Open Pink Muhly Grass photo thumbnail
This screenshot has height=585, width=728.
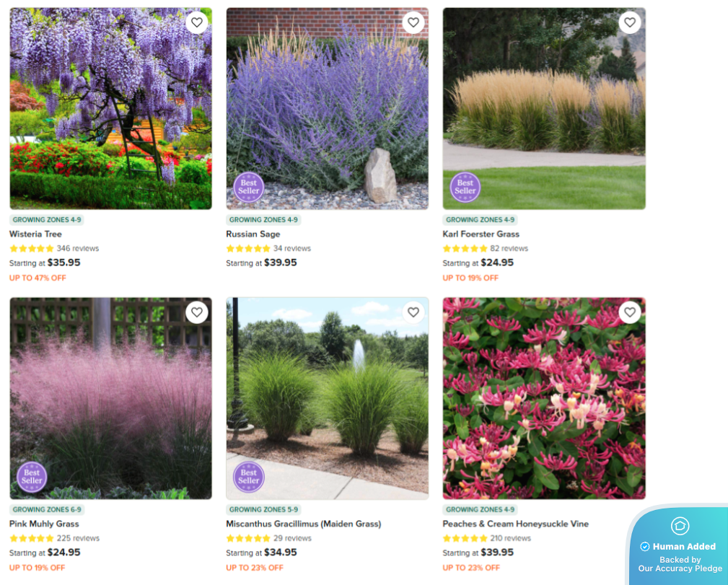click(x=110, y=398)
